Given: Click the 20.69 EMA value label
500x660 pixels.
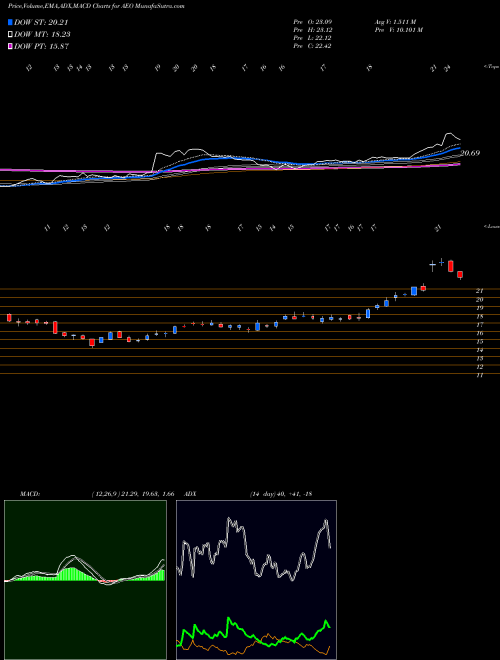Looking at the screenshot, I should pos(470,154).
